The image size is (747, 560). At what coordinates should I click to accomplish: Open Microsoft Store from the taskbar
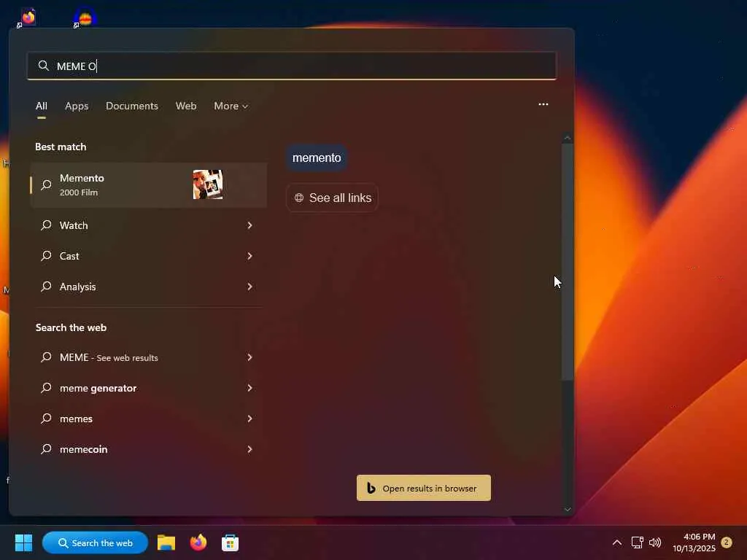(230, 542)
